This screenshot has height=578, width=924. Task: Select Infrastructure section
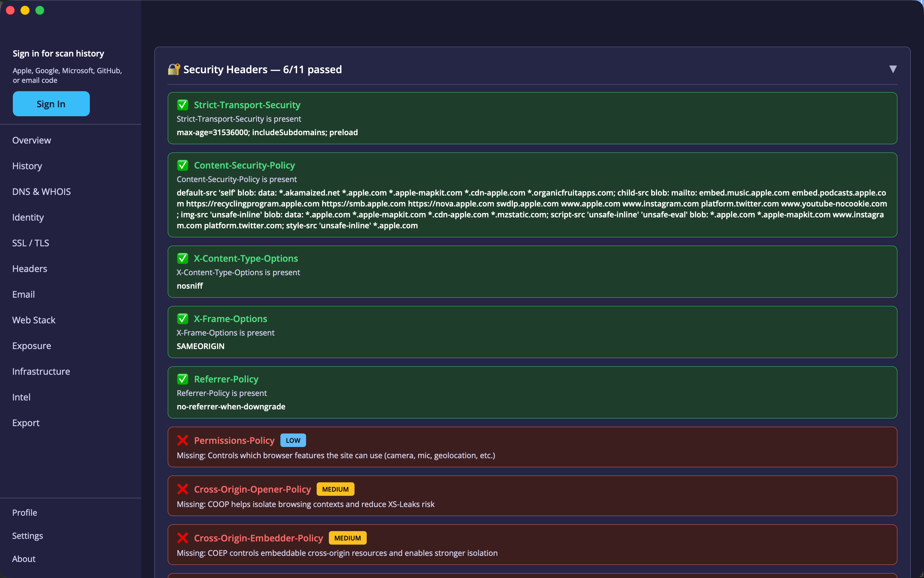(x=41, y=371)
